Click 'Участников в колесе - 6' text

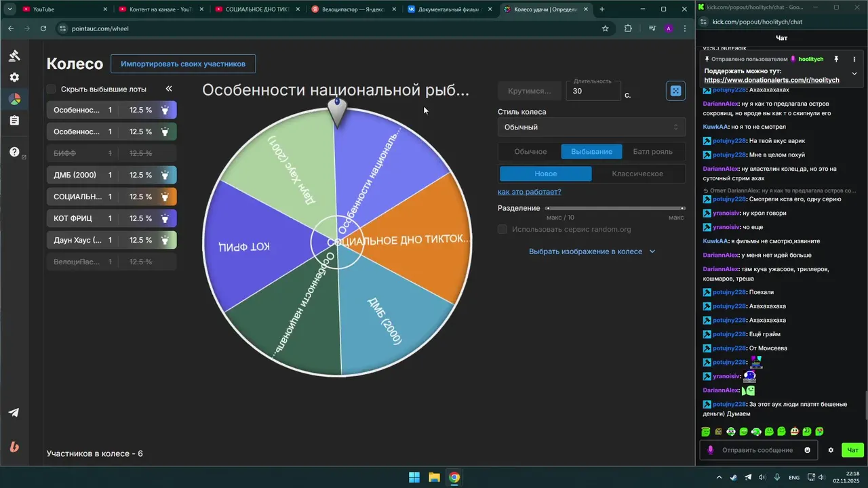(95, 453)
